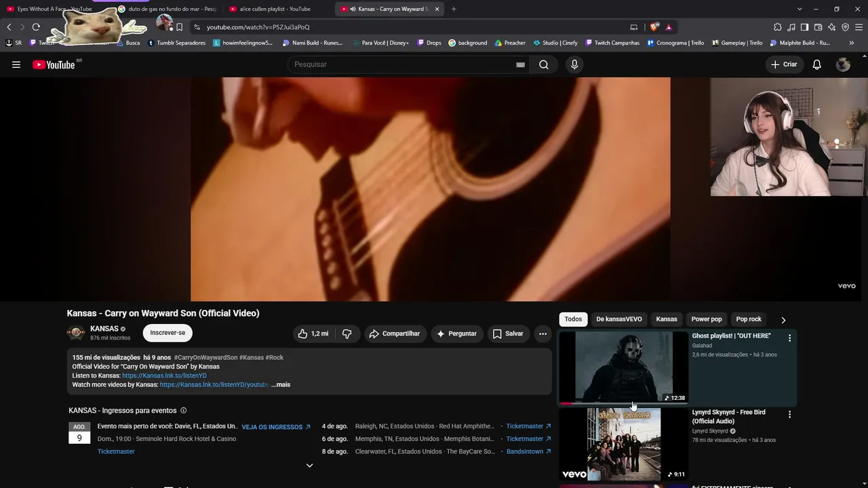Select the Pop rock chip
The image size is (868, 488).
[x=749, y=319]
